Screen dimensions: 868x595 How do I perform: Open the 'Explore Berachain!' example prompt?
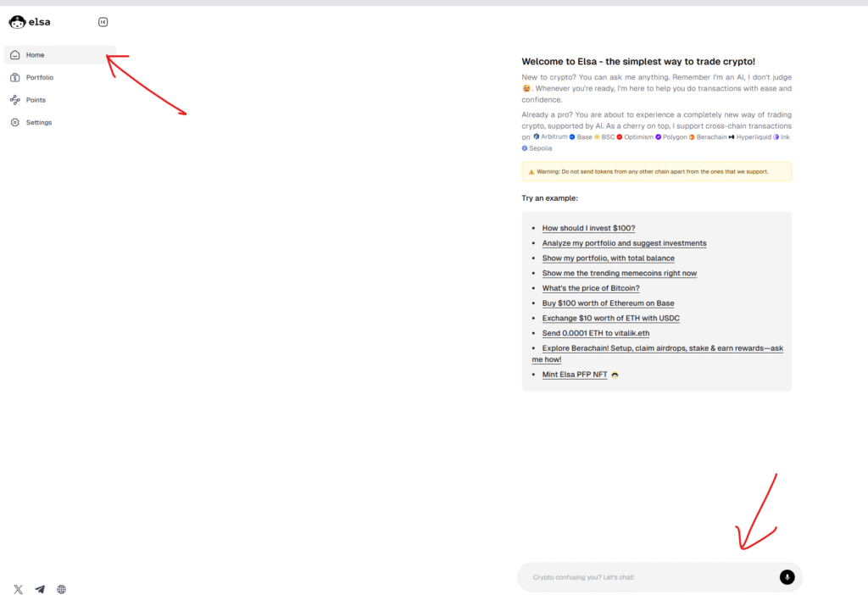tap(658, 353)
